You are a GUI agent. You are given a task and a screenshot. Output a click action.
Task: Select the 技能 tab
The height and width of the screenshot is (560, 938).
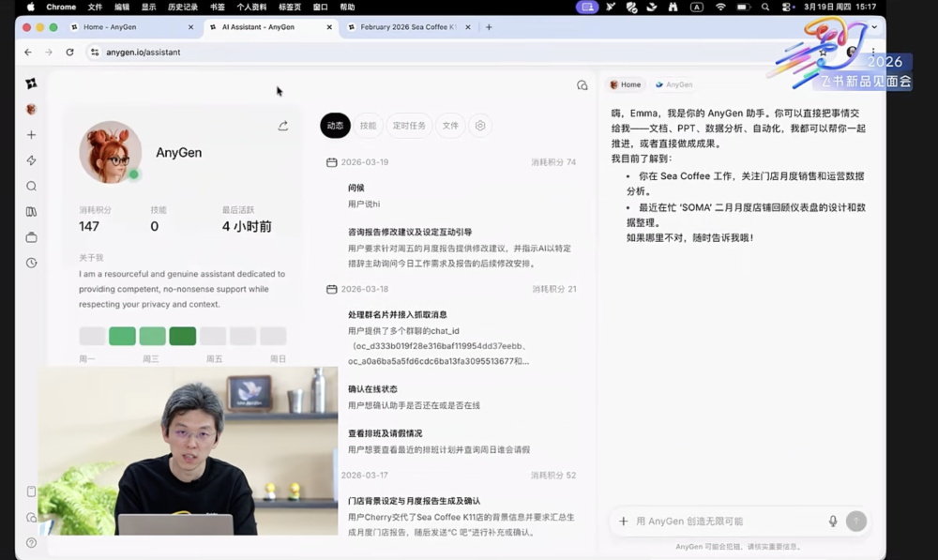368,126
